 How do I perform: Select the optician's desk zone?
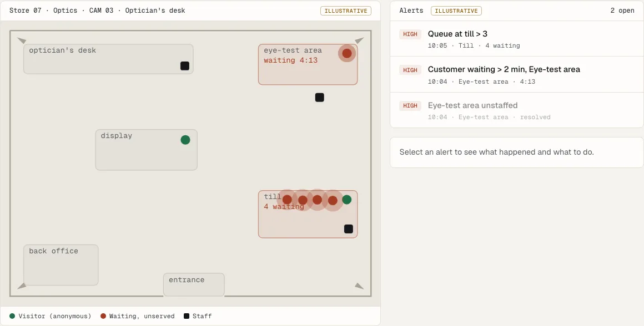pyautogui.click(x=108, y=59)
